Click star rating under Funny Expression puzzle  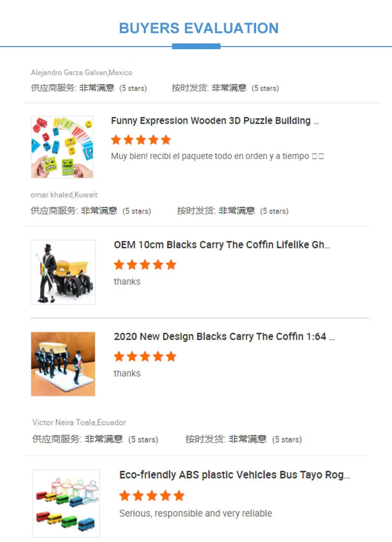141,140
